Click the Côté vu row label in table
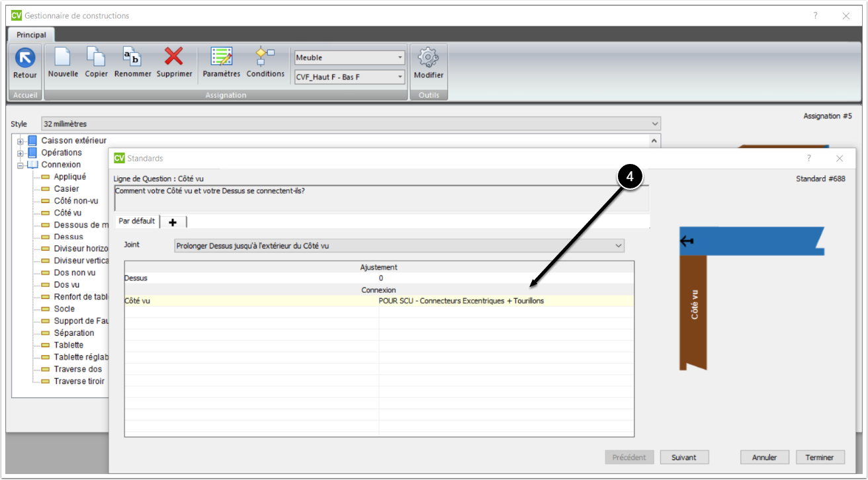 [137, 301]
